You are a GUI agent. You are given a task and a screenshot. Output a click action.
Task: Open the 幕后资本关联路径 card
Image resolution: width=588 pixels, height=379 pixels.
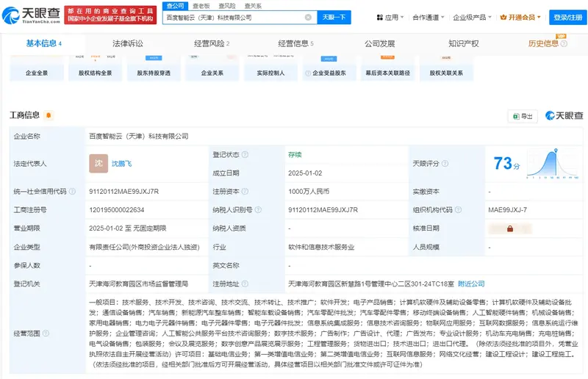click(387, 68)
